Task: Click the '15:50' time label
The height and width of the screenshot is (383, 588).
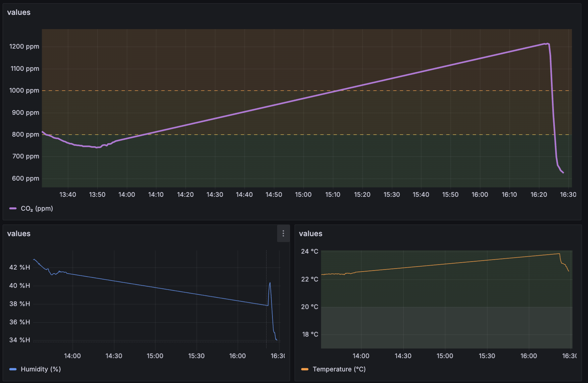Action: (x=450, y=194)
